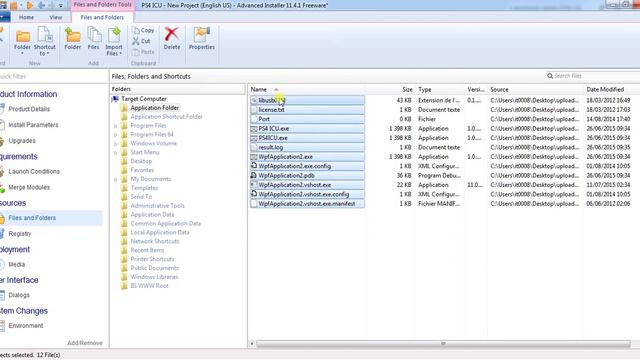
Task: Select the Desktop folder in tree
Action: [141, 161]
